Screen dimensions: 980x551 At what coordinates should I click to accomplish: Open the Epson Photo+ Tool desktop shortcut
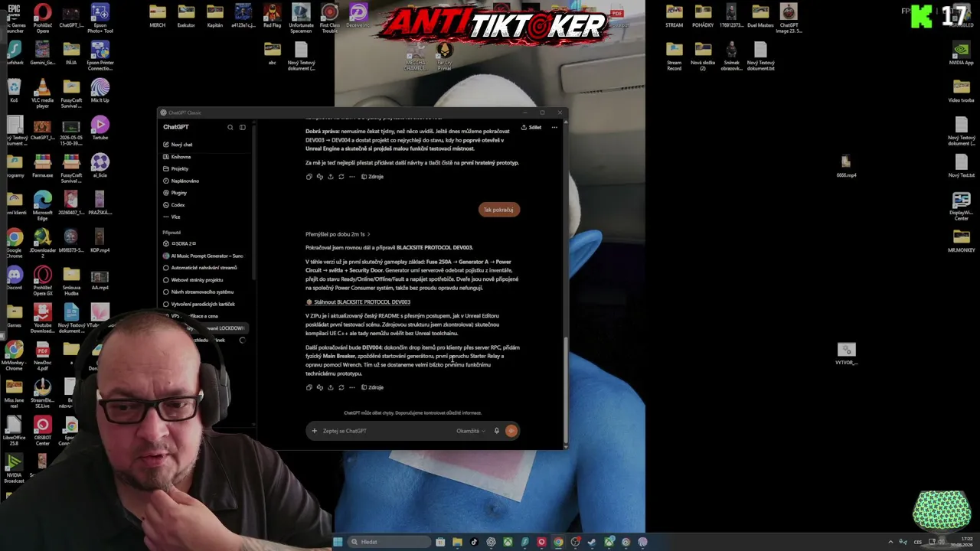100,18
